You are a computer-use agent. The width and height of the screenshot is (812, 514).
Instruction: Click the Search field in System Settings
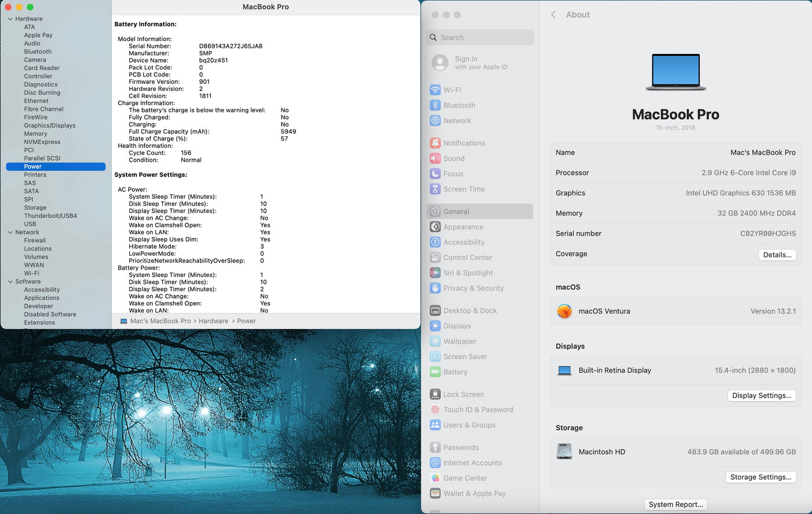(x=480, y=38)
